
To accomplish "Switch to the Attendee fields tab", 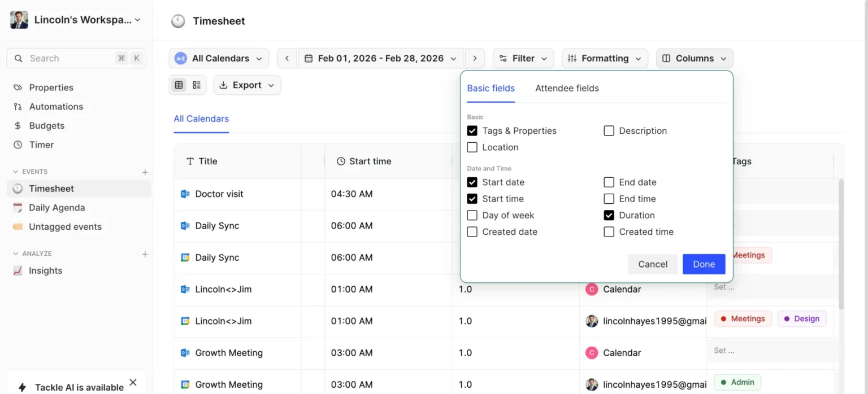I will 567,88.
